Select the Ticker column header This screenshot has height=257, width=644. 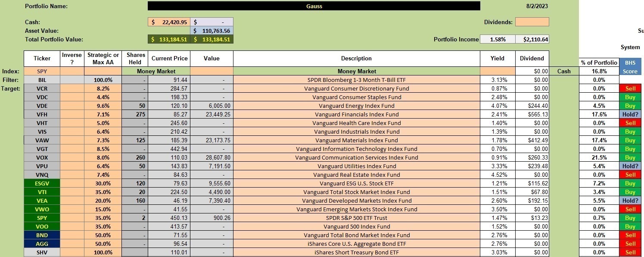pyautogui.click(x=42, y=59)
